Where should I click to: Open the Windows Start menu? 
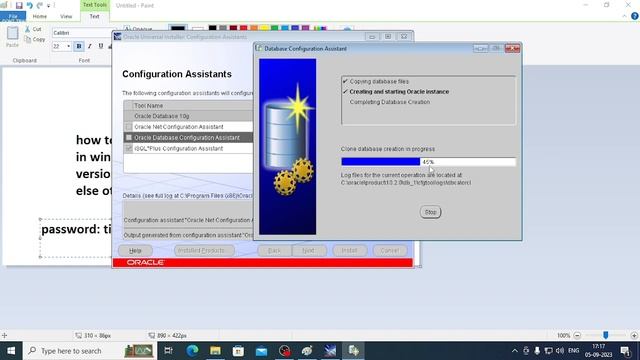11,351
